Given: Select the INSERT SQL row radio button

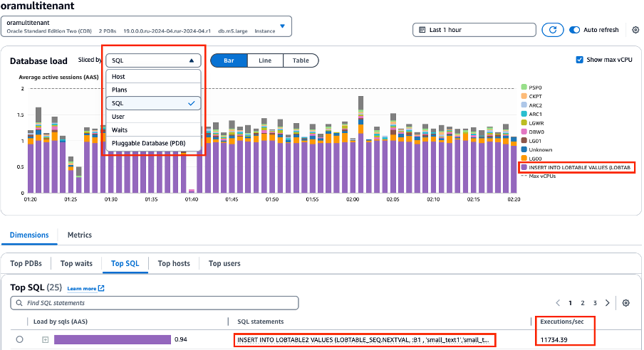Looking at the screenshot, I should pos(19,340).
